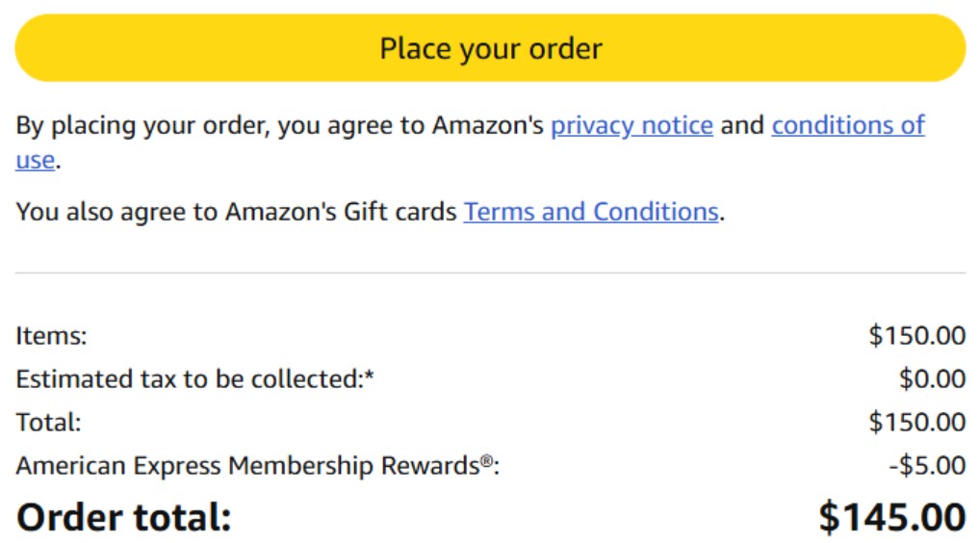Click the $0.00 estimated tax amount
The image size is (980, 543).
(932, 379)
